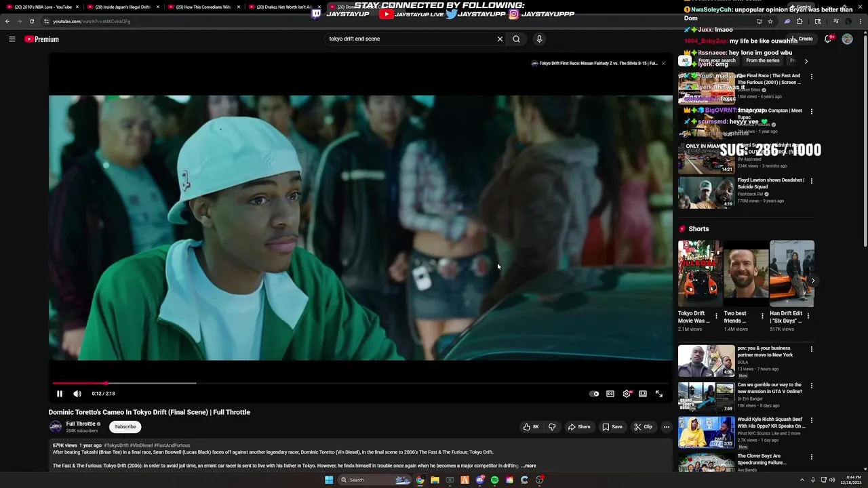The image size is (868, 488).
Task: Open Spotify from the taskbar
Action: 494,480
